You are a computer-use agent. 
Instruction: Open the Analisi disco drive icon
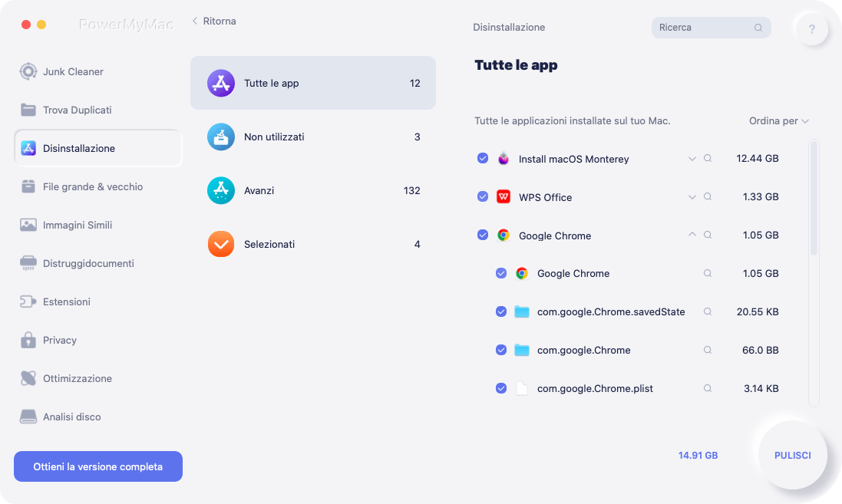coord(28,417)
